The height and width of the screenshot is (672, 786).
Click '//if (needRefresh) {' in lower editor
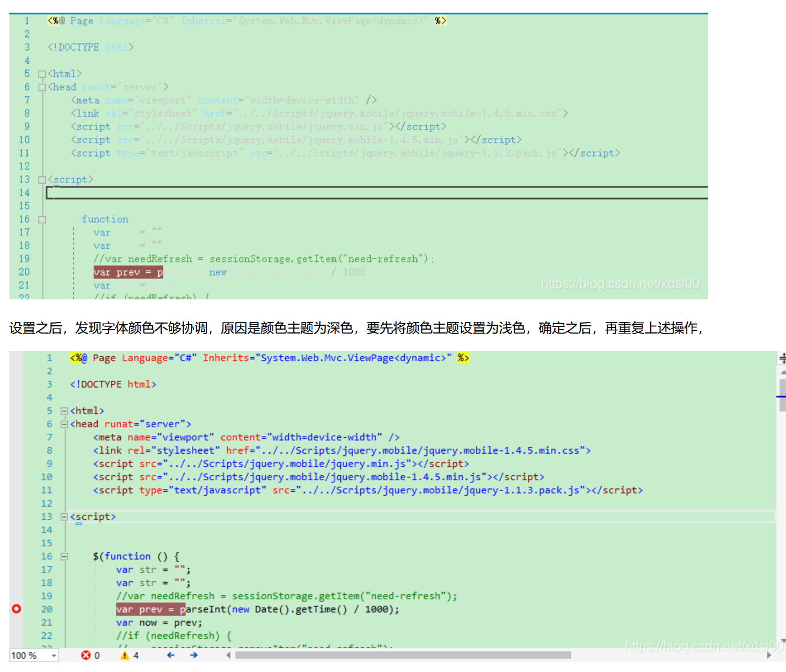pyautogui.click(x=174, y=636)
